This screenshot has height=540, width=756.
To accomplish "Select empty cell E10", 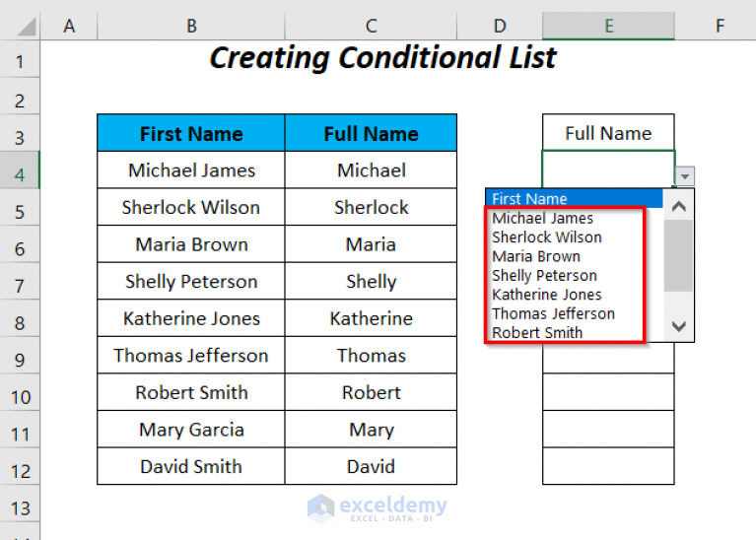I will point(608,392).
